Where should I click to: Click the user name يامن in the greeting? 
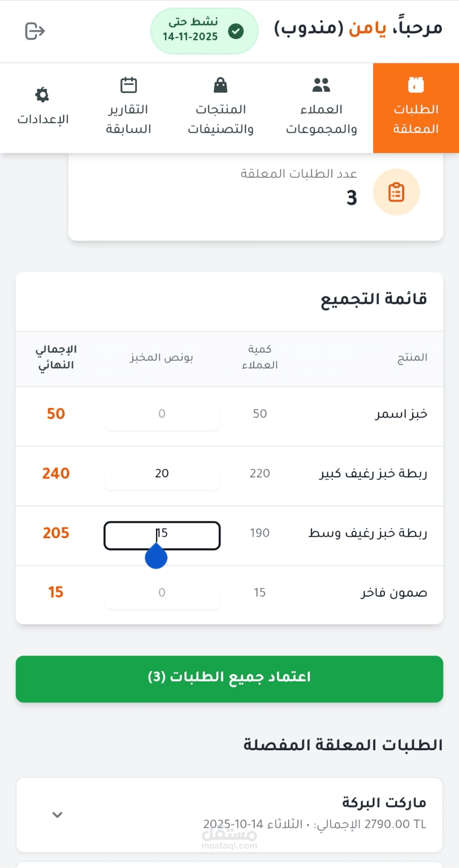(367, 28)
